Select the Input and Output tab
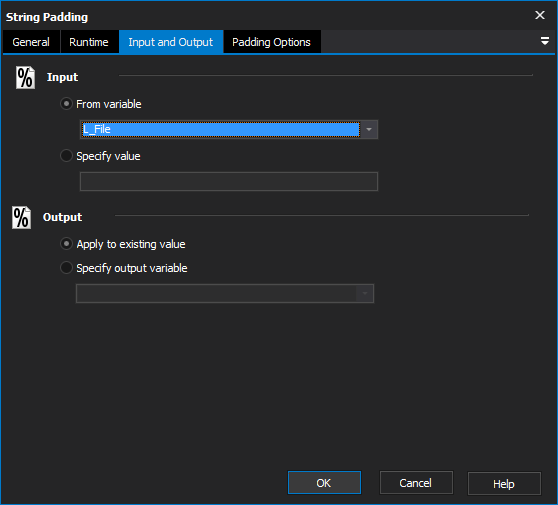The height and width of the screenshot is (505, 558). 171,42
